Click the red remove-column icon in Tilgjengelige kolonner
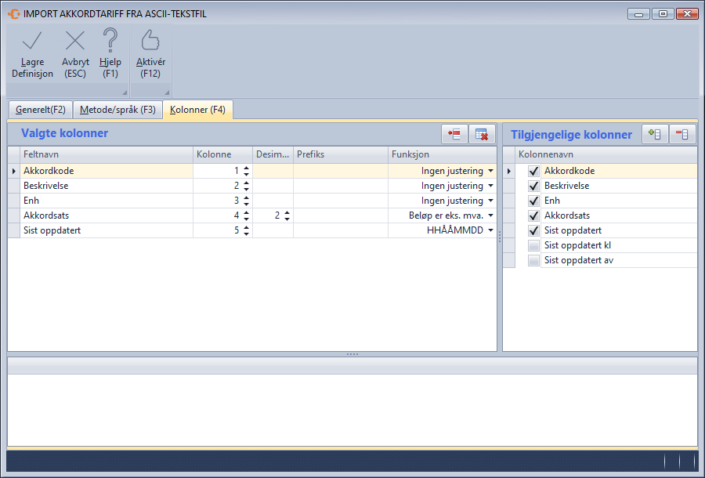This screenshot has height=478, width=705. pos(682,134)
